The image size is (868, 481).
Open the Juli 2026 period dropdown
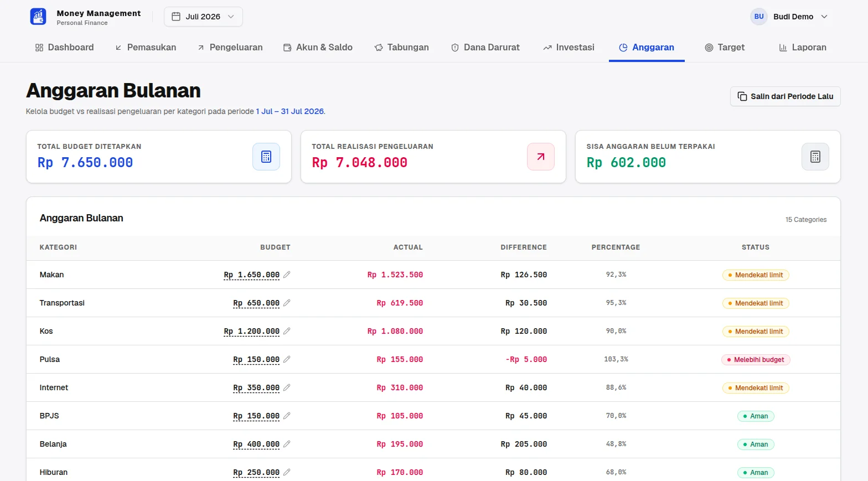tap(203, 17)
